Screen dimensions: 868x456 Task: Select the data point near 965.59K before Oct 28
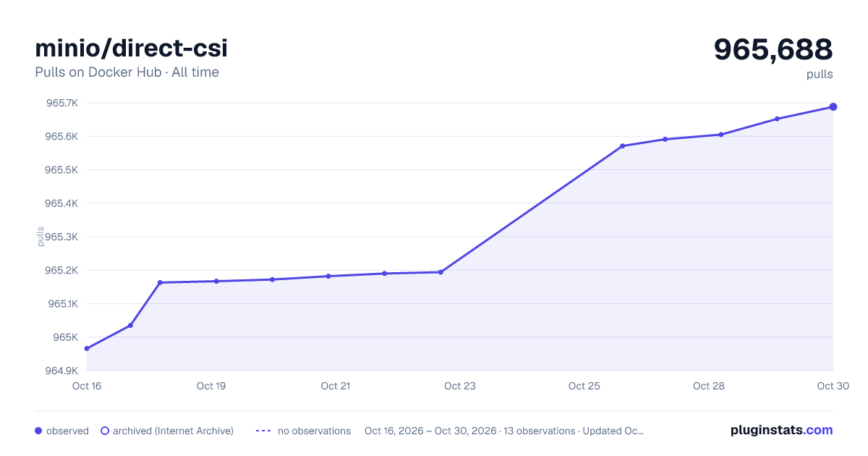click(665, 139)
